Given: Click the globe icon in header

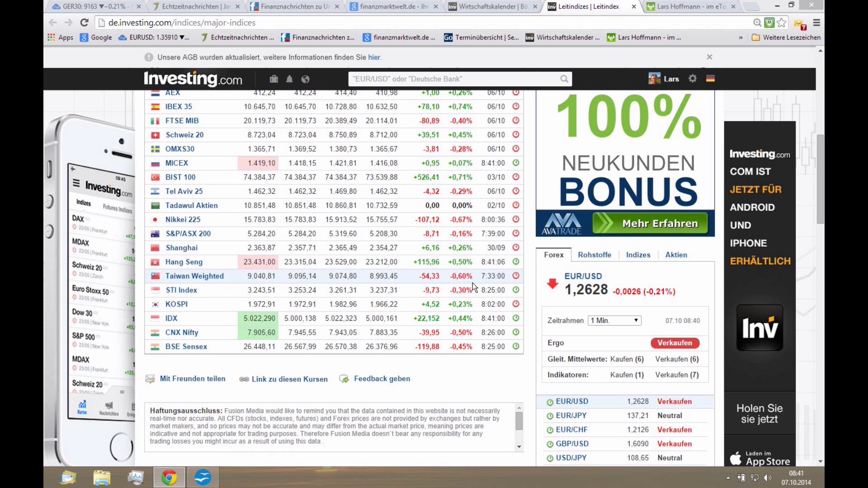Looking at the screenshot, I should [306, 79].
